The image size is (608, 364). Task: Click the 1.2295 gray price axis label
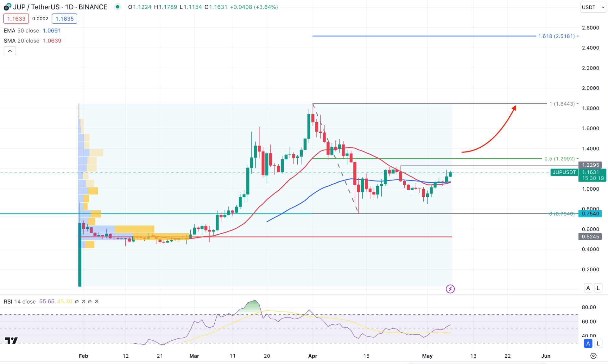tap(590, 165)
